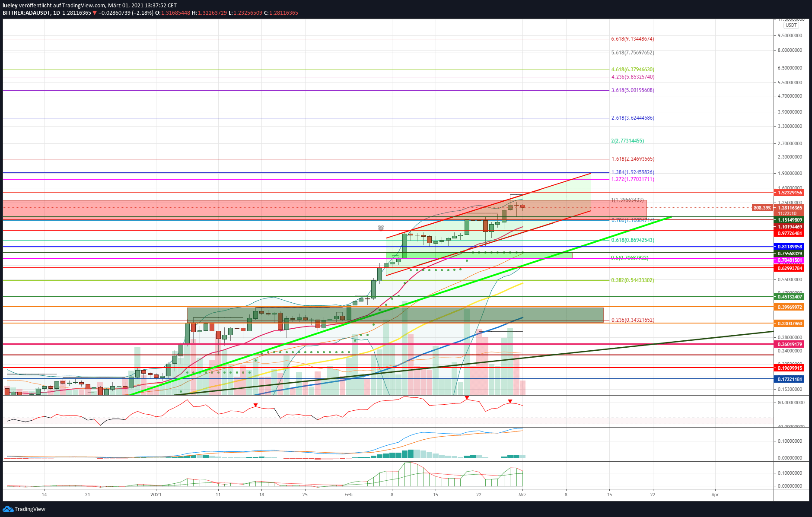Image resolution: width=812 pixels, height=517 pixels.
Task: Click the red 0.62993784 price tag
Action: coord(790,268)
